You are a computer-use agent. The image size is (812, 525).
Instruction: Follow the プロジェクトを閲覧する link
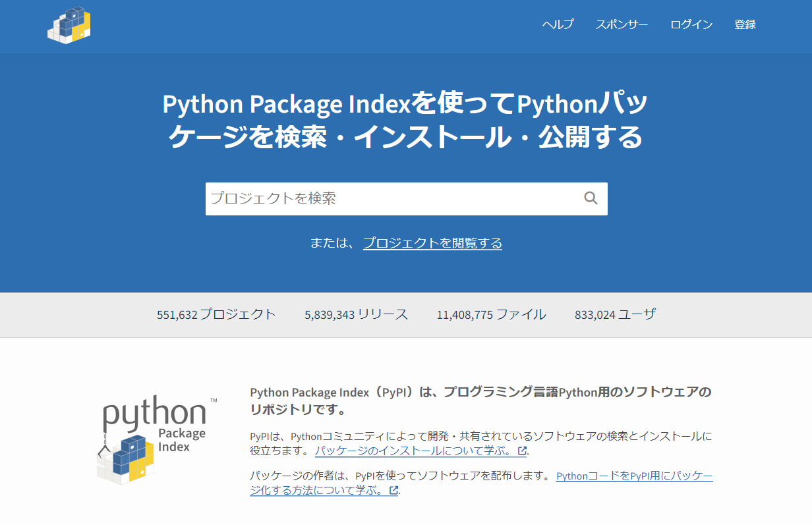[x=432, y=243]
